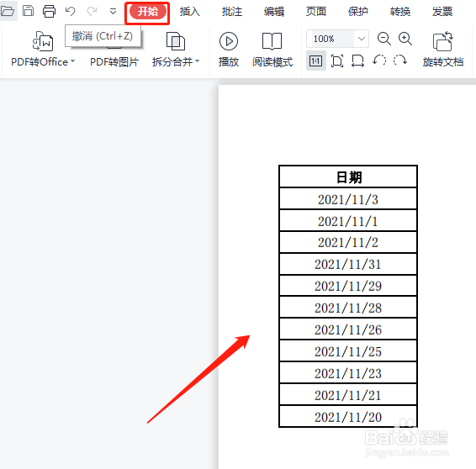Click the cell 2021/11/25
This screenshot has height=469, width=476.
[348, 351]
